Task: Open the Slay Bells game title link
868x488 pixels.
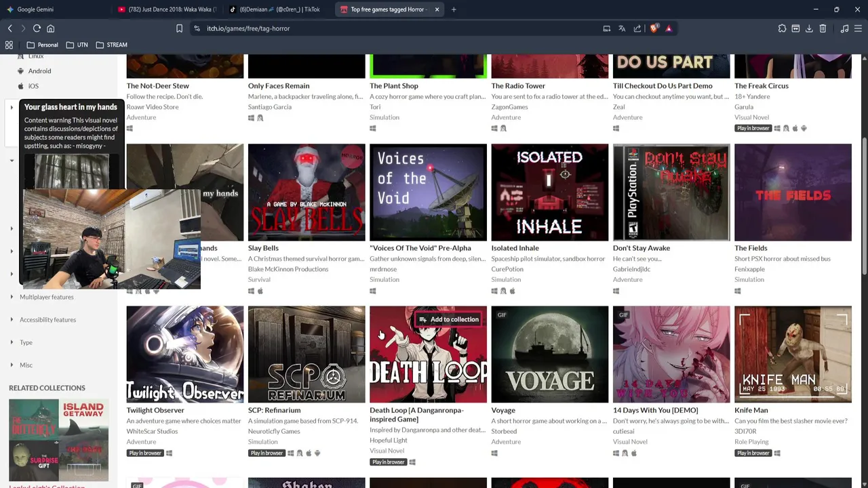Action: click(x=263, y=248)
